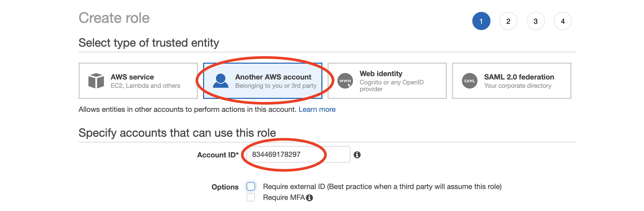This screenshot has height=211, width=644.
Task: Click the AWS service cube icon
Action: click(96, 81)
